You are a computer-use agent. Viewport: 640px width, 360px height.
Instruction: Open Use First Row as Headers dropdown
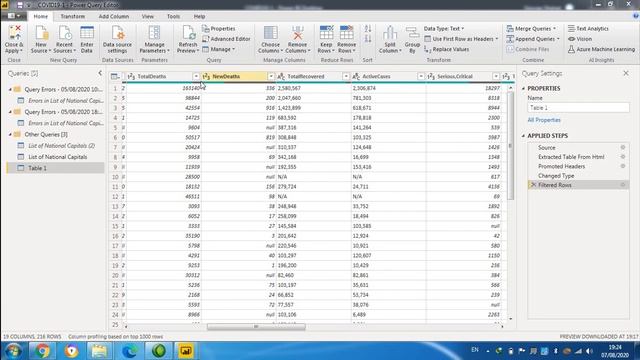tap(461, 39)
